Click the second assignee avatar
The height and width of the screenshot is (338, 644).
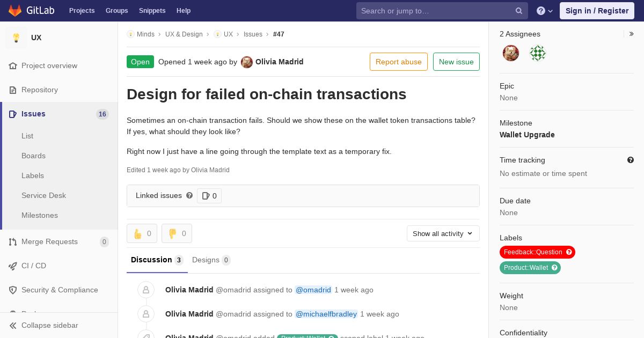point(538,53)
